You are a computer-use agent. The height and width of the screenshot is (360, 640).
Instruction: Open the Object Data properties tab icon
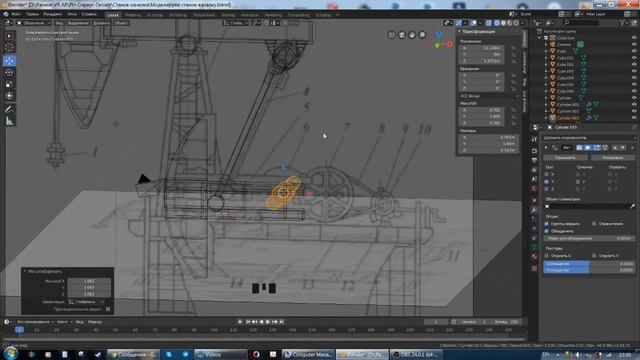click(534, 247)
